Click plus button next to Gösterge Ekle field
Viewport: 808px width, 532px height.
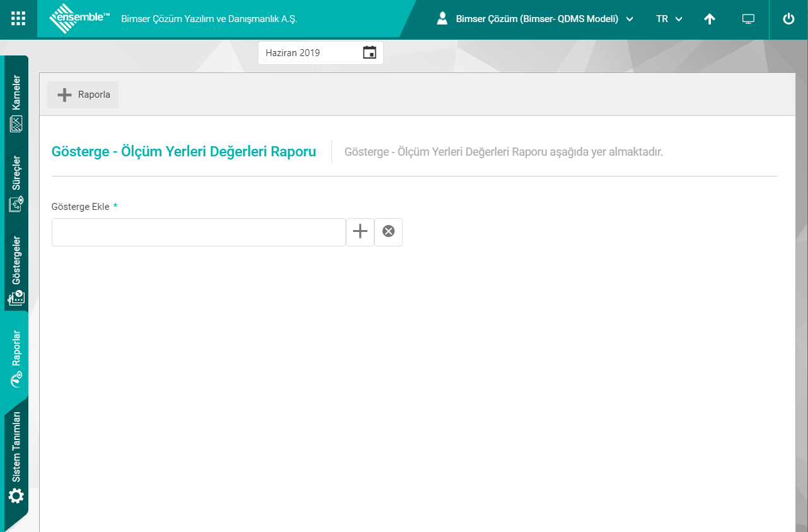[360, 232]
